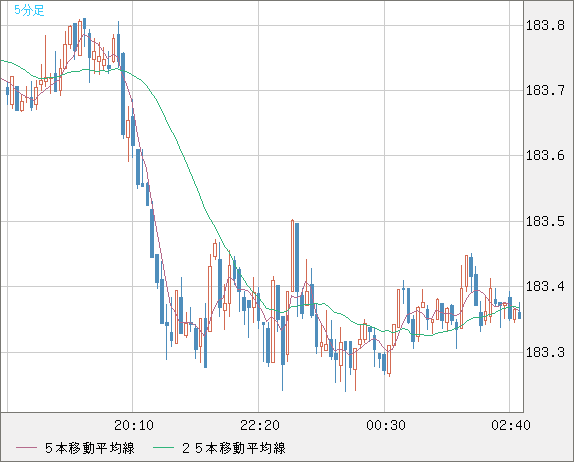Click the 183.6 price axis label
The image size is (574, 462).
point(545,156)
